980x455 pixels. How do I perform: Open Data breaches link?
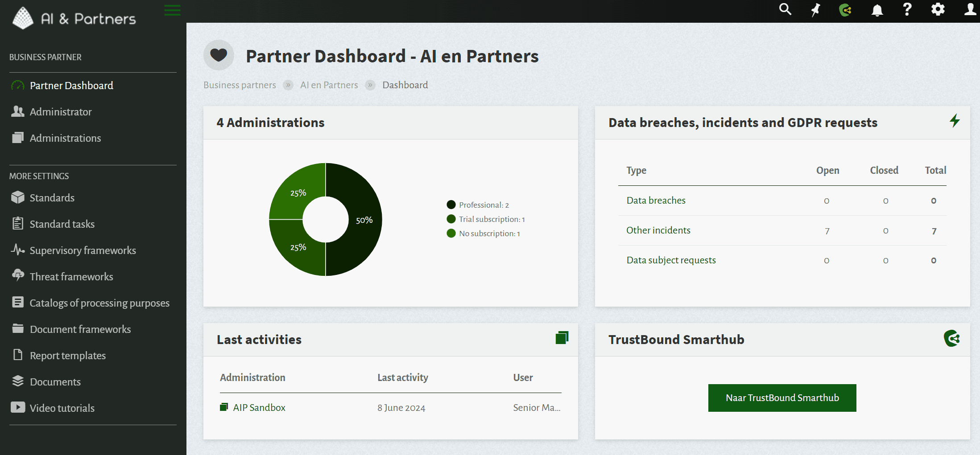pos(656,200)
